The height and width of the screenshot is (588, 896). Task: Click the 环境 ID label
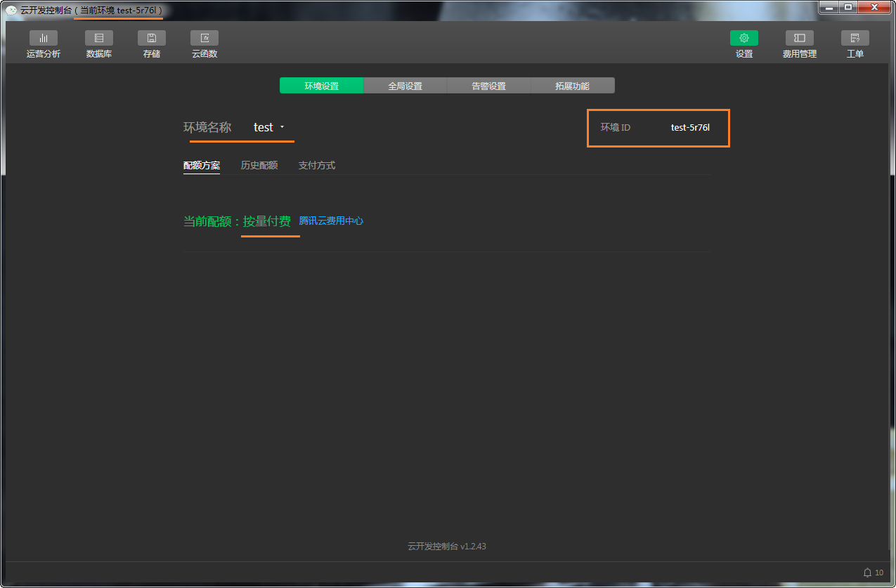pyautogui.click(x=616, y=128)
